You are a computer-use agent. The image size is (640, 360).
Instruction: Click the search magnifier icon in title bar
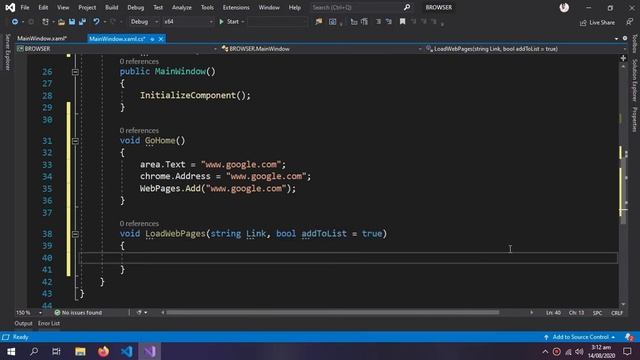point(407,7)
